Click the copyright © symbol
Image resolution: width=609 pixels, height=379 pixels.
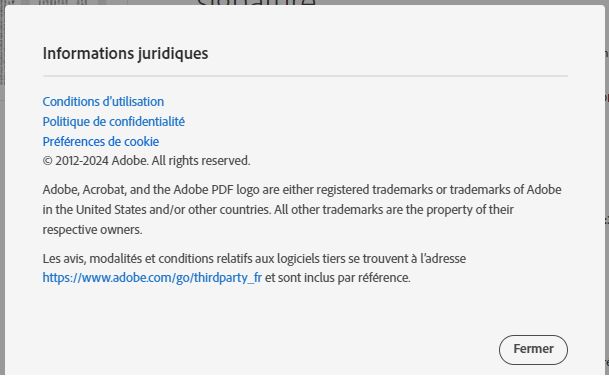point(47,161)
